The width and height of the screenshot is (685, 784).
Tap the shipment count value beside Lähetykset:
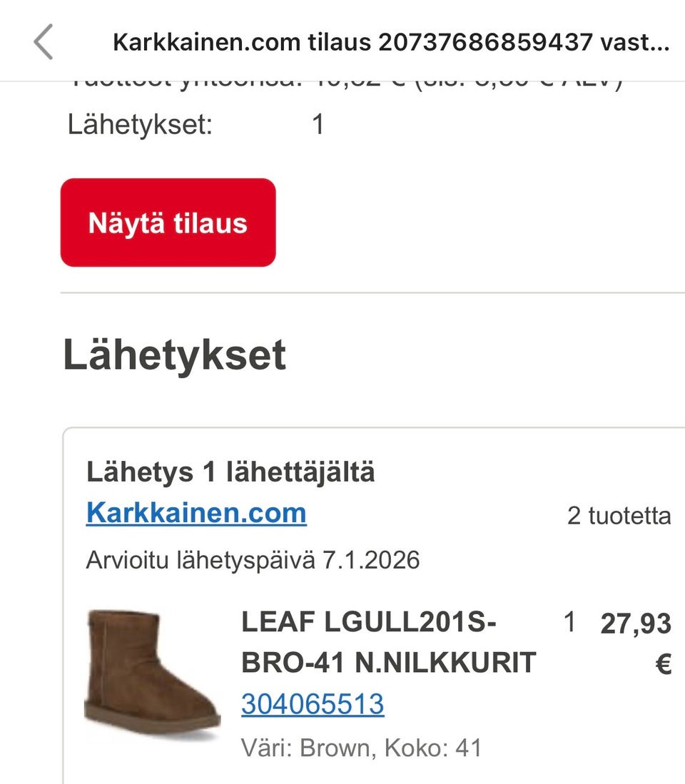[318, 124]
